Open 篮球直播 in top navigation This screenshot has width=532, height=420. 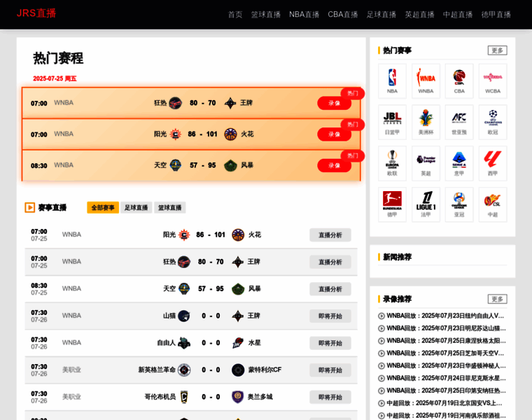coord(266,15)
